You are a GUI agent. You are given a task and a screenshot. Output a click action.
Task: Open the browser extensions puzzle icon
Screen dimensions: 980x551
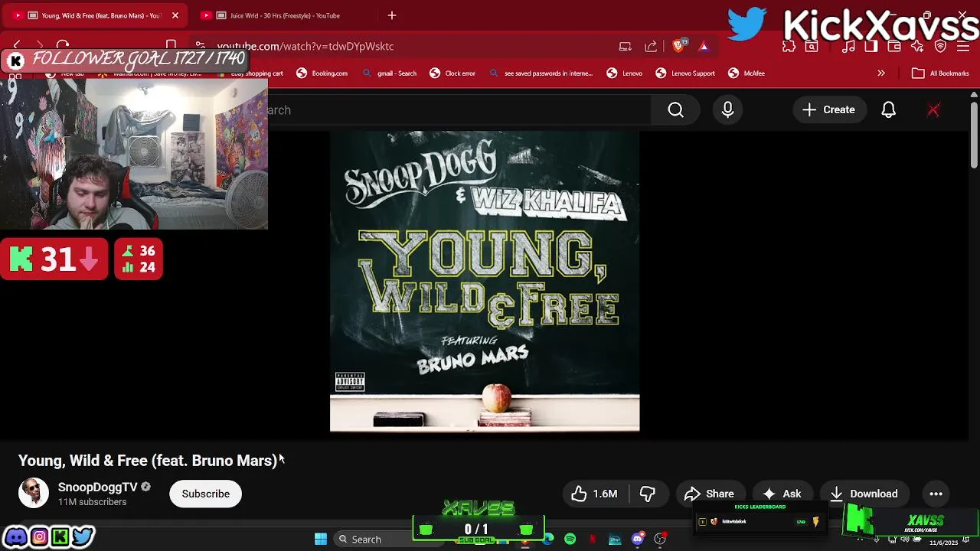(789, 47)
